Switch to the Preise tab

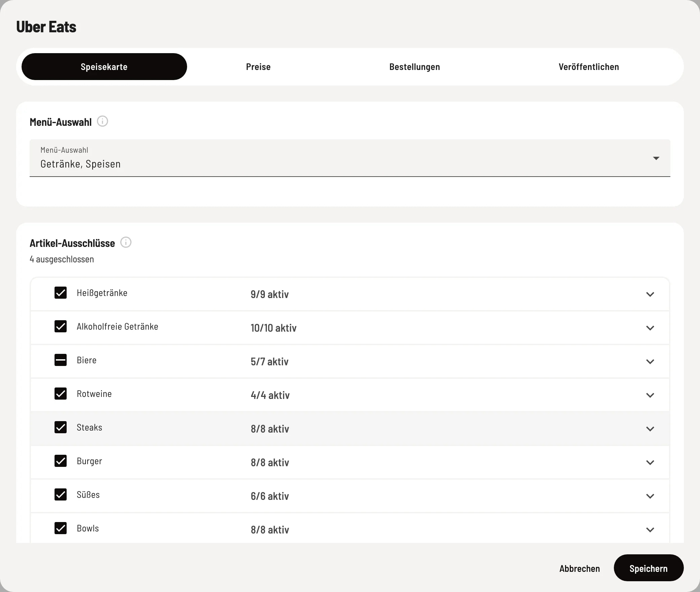tap(258, 67)
